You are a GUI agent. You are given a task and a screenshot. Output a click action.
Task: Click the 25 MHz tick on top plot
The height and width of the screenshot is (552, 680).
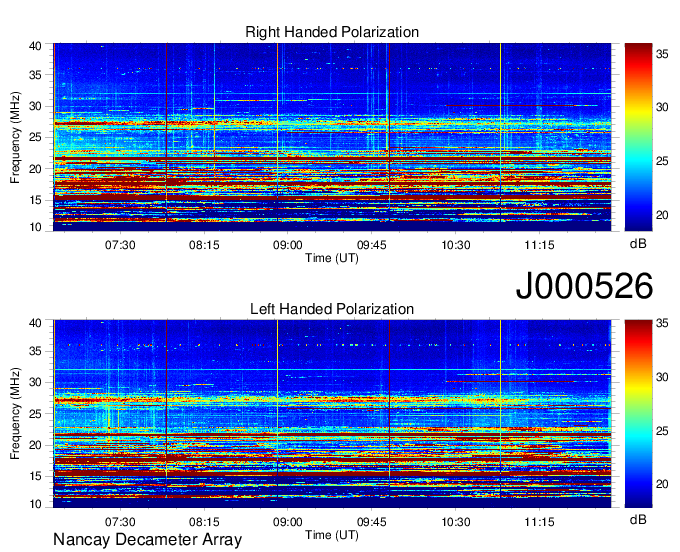pyautogui.click(x=36, y=137)
